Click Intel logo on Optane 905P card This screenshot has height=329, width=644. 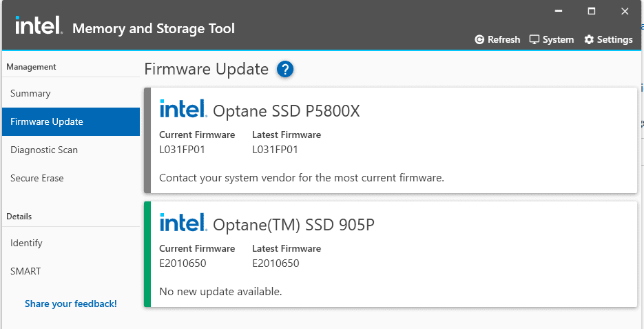[x=183, y=223]
